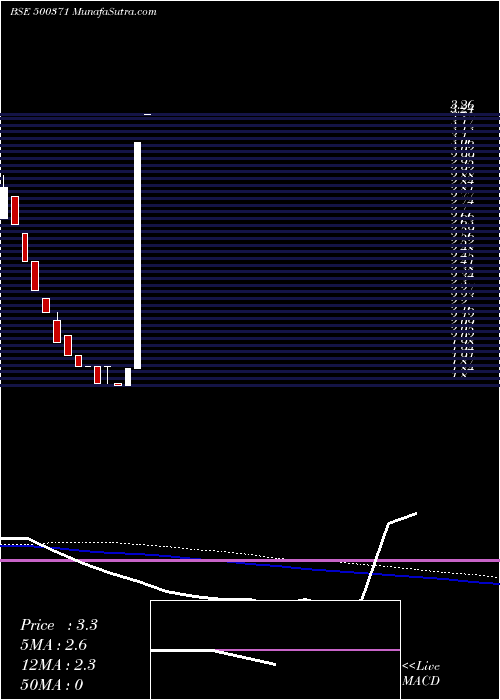Select the 5MA : 2.6 value
500x700 pixels.
(54, 645)
